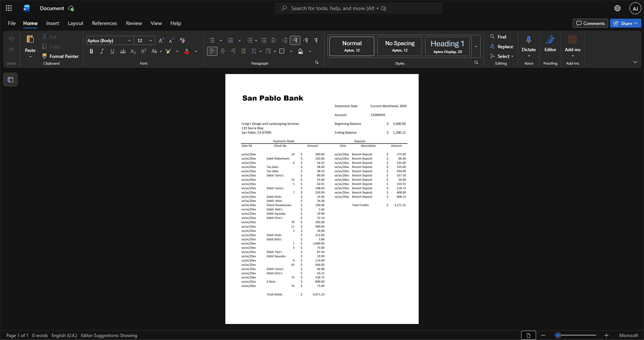Viewport: 644px width, 340px height.
Task: Decrease font size with shrink font icon
Action: pyautogui.click(x=172, y=41)
